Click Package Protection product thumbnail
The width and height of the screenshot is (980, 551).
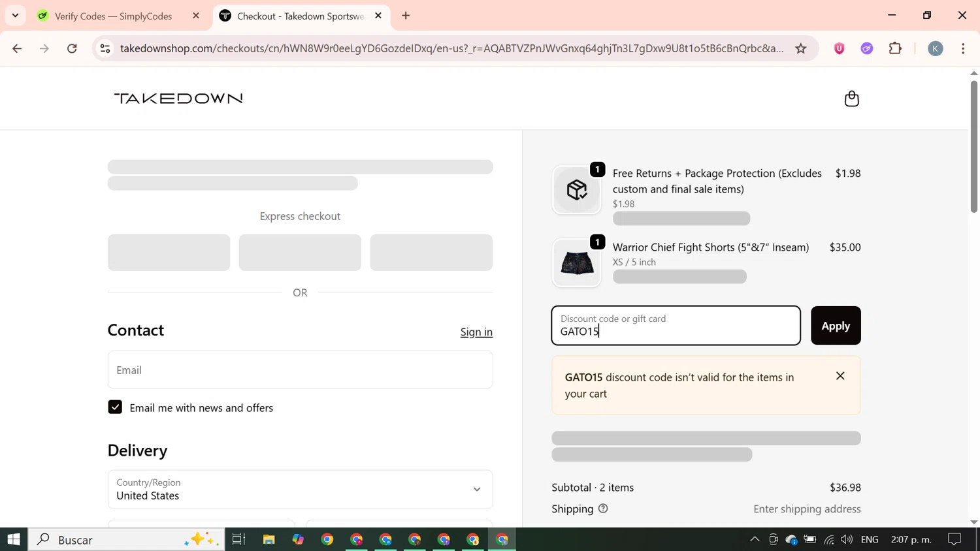[576, 190]
